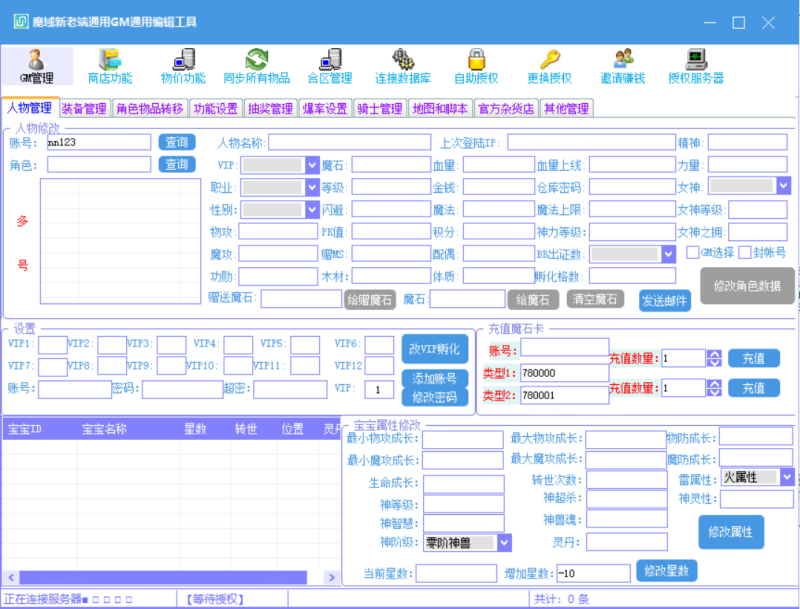Open the 雷属性 dropdown showing 火属性
Screen dimensions: 800x609
[x=787, y=477]
